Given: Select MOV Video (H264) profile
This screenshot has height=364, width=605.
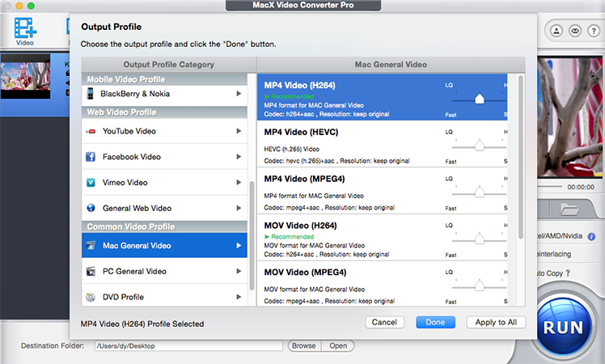Looking at the screenshot, I should (382, 237).
